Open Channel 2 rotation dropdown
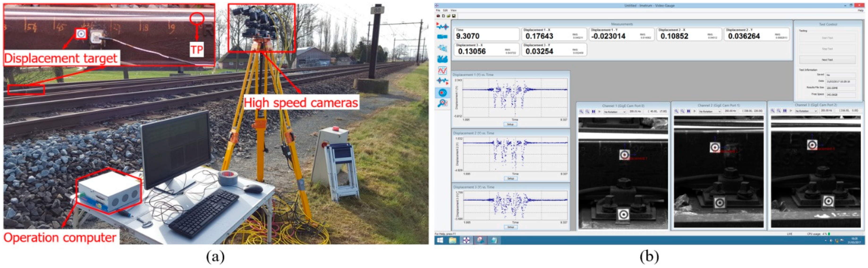This screenshot has height=268, width=868. click(x=710, y=111)
